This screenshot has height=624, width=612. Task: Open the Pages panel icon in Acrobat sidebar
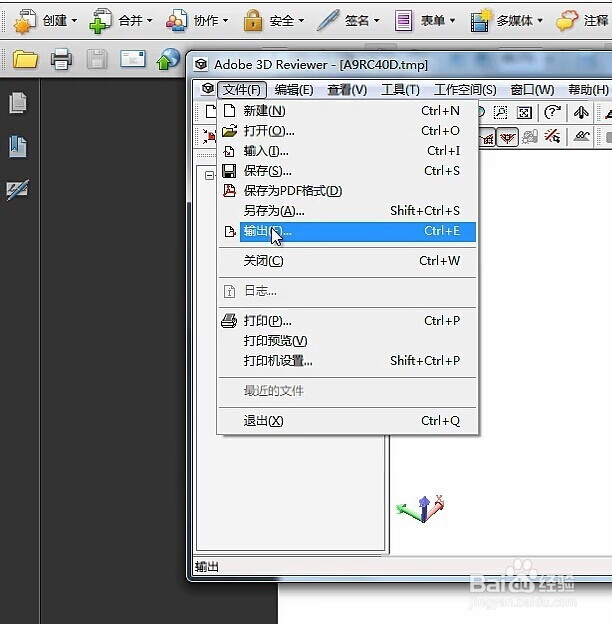point(18,103)
